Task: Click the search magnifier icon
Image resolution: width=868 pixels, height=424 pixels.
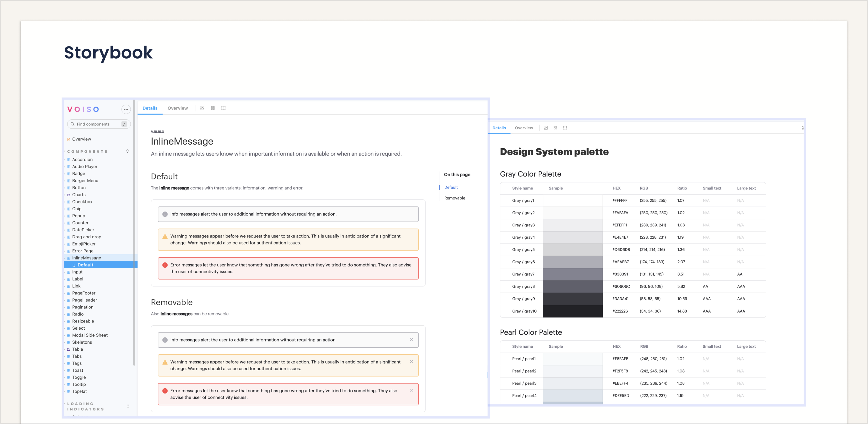Action: pos(72,124)
